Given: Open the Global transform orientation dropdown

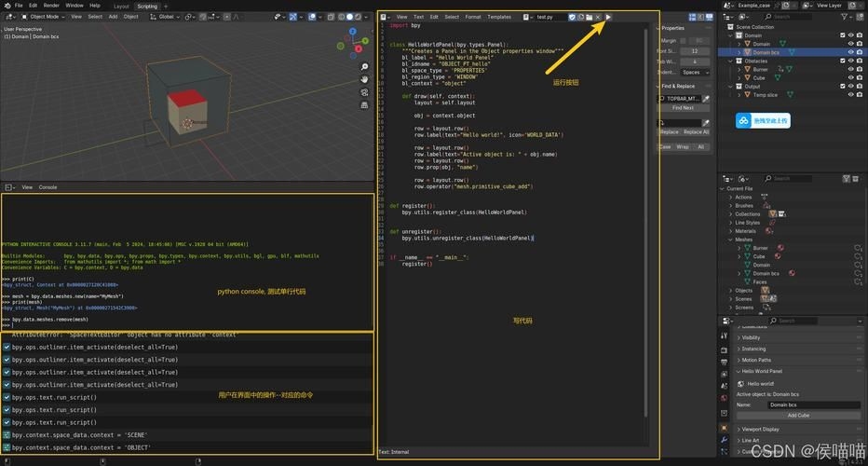Looking at the screenshot, I should tap(168, 17).
